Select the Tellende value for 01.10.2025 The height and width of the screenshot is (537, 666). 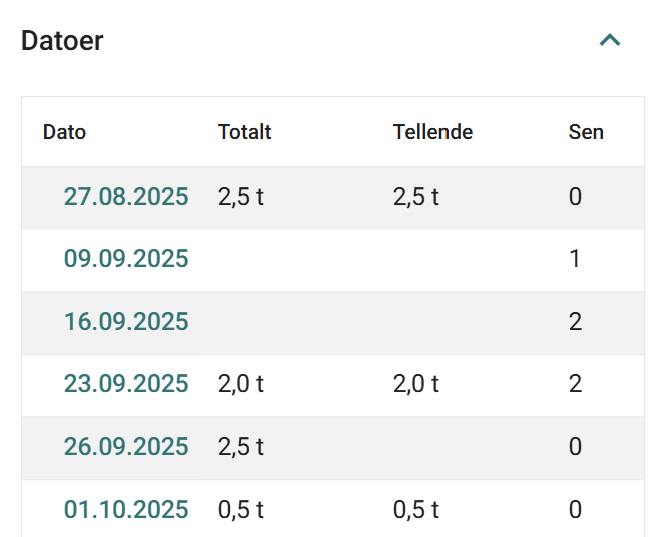(416, 510)
